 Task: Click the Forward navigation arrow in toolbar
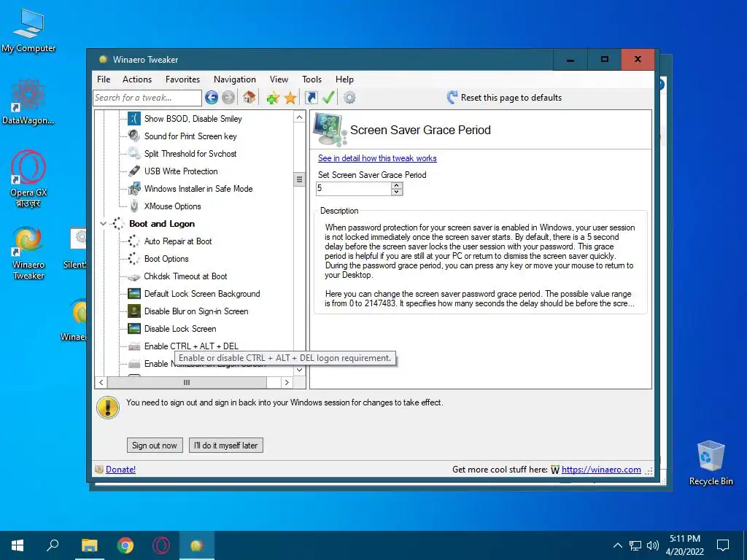[228, 98]
